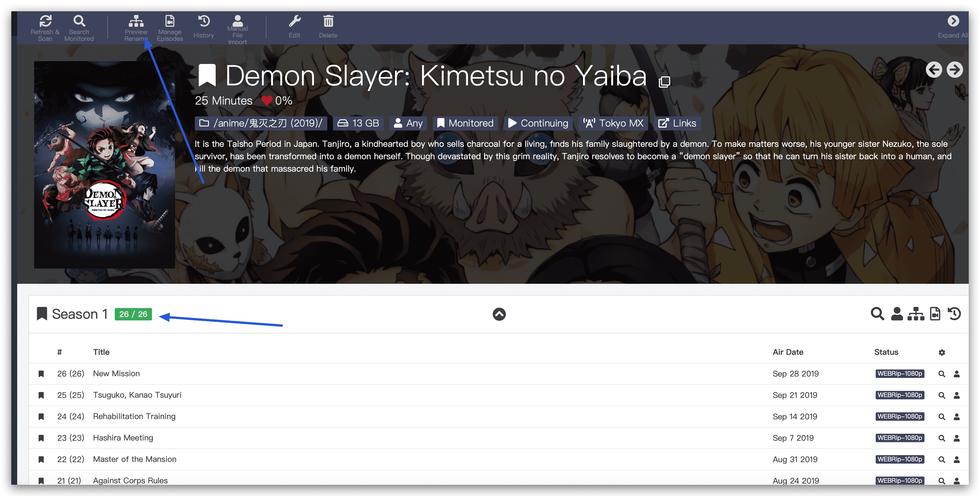Image resolution: width=980 pixels, height=496 pixels.
Task: Open episode title Rehabilitation Training
Action: pyautogui.click(x=134, y=416)
